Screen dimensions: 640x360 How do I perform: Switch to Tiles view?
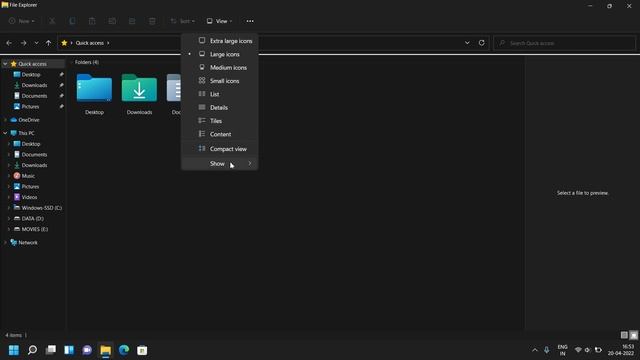(220, 121)
